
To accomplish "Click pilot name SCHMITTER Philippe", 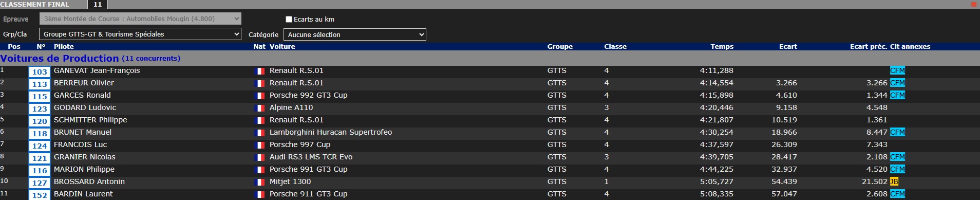I will [x=90, y=120].
